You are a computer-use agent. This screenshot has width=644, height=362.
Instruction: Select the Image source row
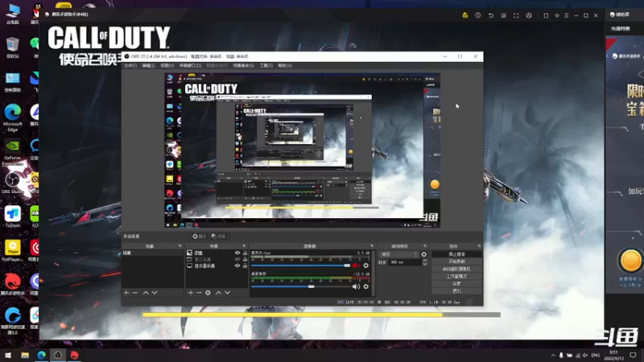pyautogui.click(x=217, y=253)
